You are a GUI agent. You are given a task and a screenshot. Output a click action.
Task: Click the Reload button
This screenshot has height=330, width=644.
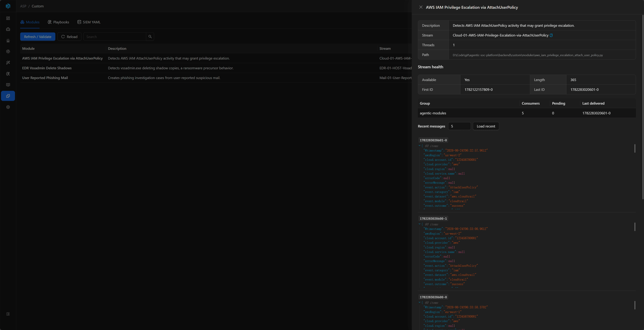pos(69,36)
